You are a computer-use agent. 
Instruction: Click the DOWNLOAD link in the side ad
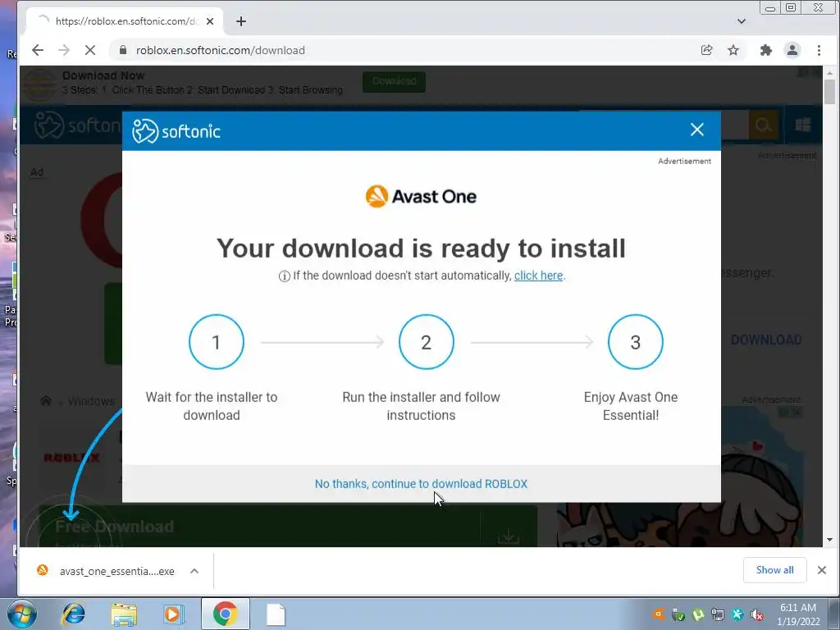766,340
